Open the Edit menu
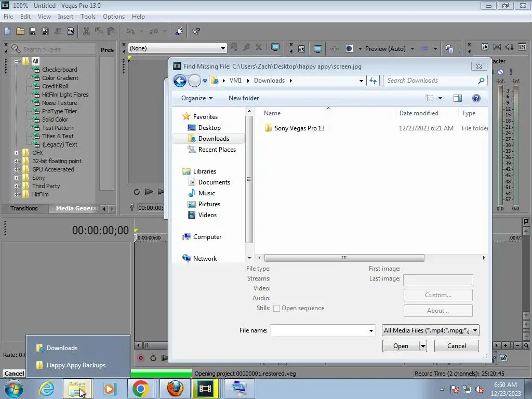This screenshot has width=532, height=399. tap(25, 16)
